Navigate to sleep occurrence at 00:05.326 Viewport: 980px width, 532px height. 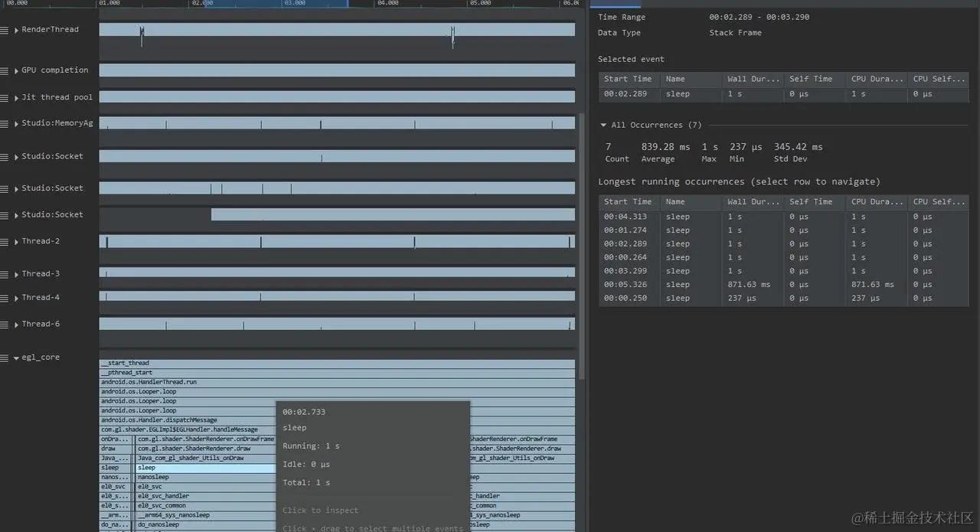tap(783, 285)
